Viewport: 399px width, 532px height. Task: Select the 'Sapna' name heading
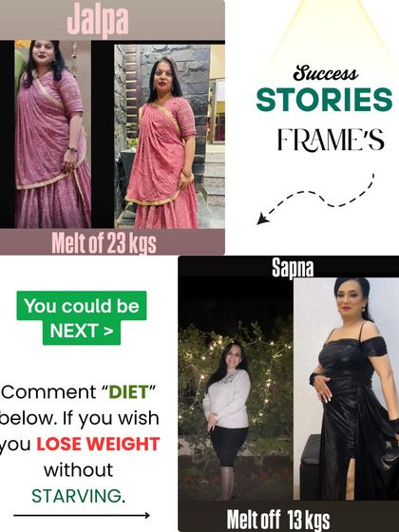pos(293,268)
